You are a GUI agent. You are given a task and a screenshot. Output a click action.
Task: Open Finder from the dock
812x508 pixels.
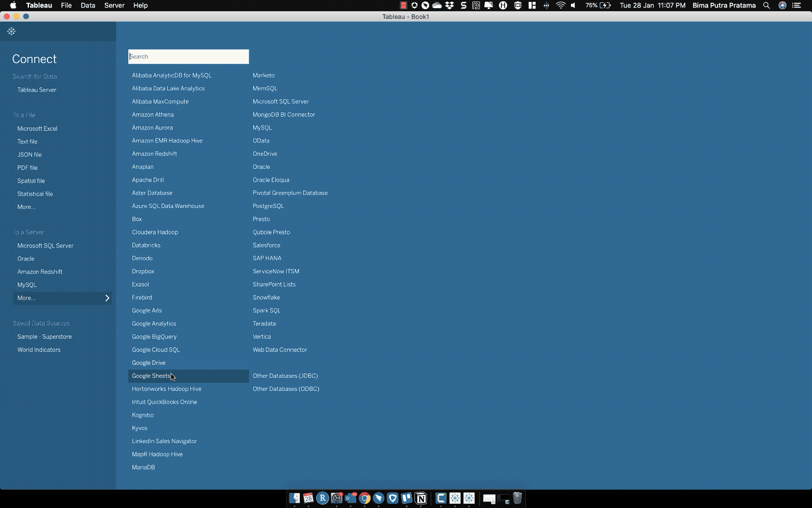(295, 498)
